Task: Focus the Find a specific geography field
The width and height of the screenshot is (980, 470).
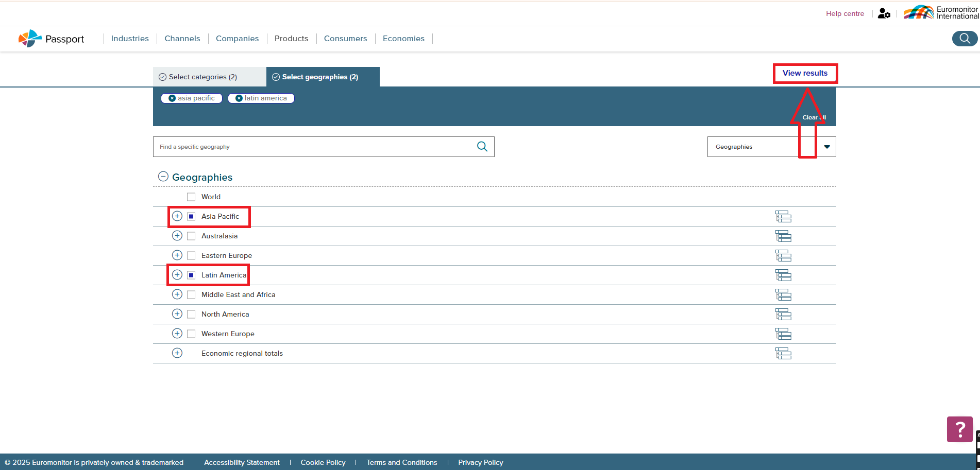Action: 314,147
